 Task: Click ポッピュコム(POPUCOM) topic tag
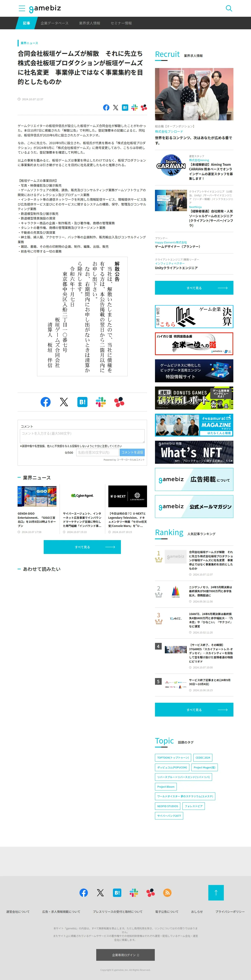172,767
